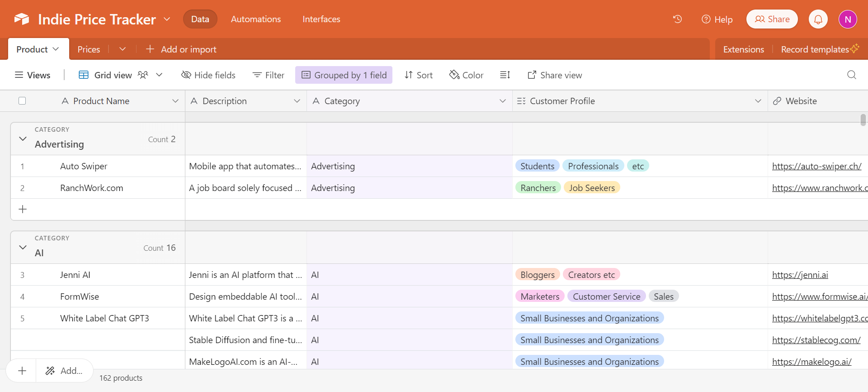
Task: Click the bottom plus add record icon
Action: (22, 371)
